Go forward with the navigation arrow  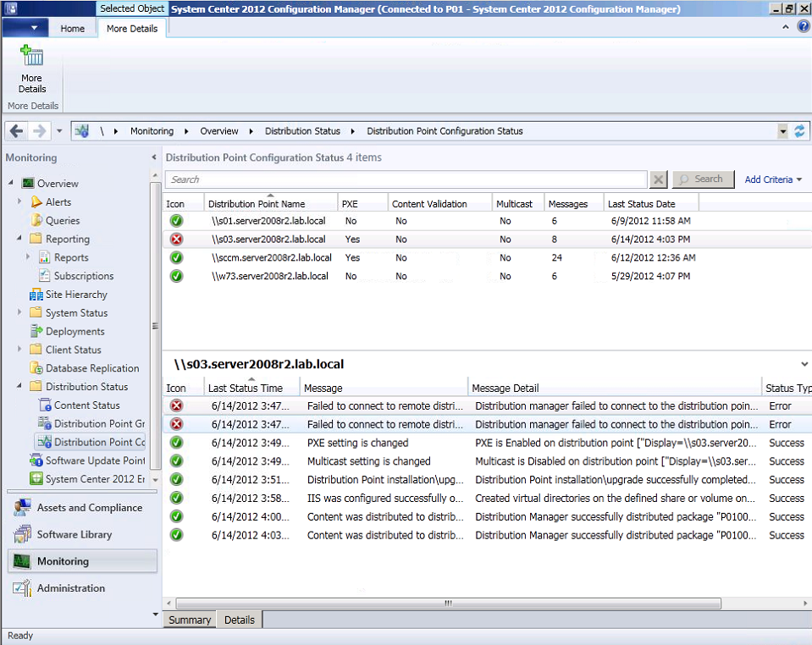[x=39, y=131]
